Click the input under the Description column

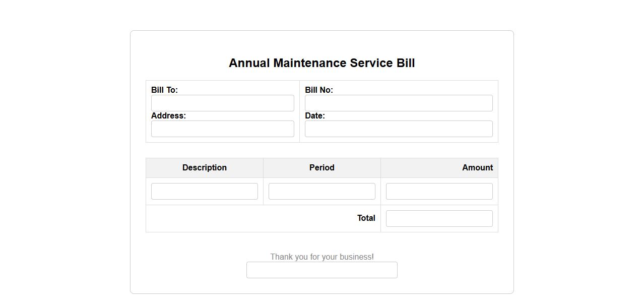coord(204,191)
